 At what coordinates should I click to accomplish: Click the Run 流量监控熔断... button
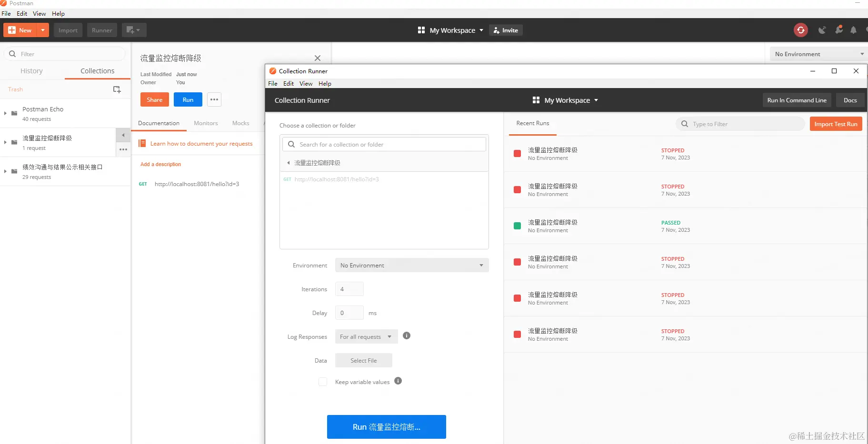click(x=387, y=427)
